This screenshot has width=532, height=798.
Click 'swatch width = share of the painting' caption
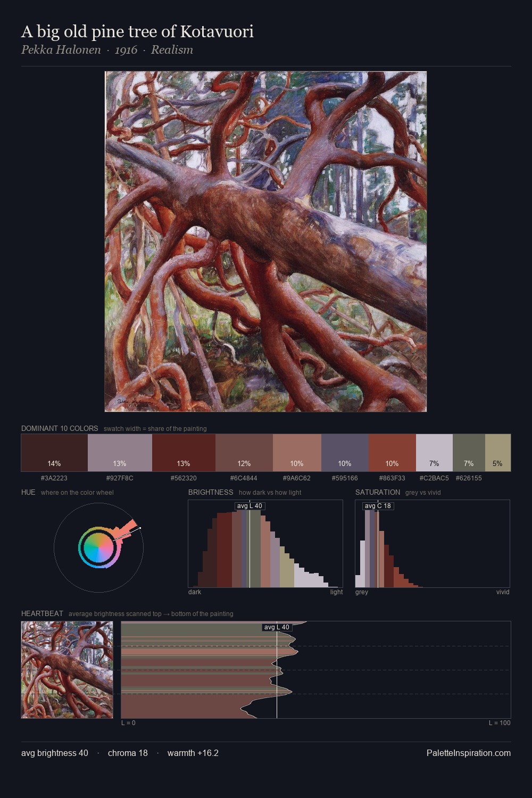tap(155, 429)
